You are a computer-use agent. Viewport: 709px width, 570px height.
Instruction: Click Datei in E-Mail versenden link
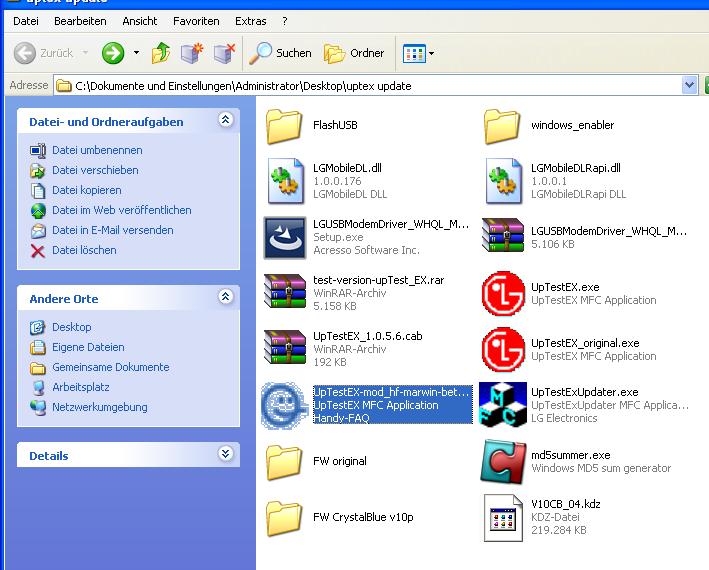pyautogui.click(x=113, y=230)
